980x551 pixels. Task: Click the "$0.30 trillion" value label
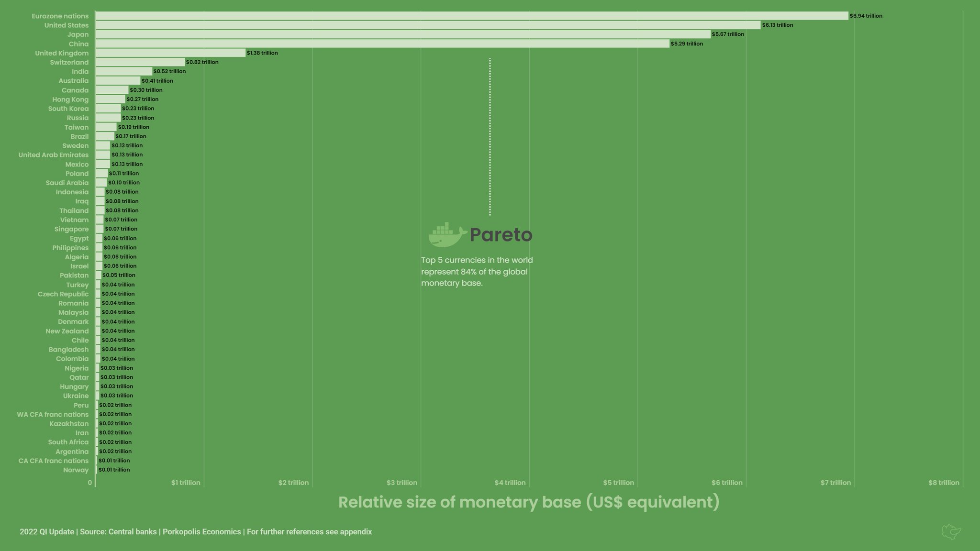(146, 90)
